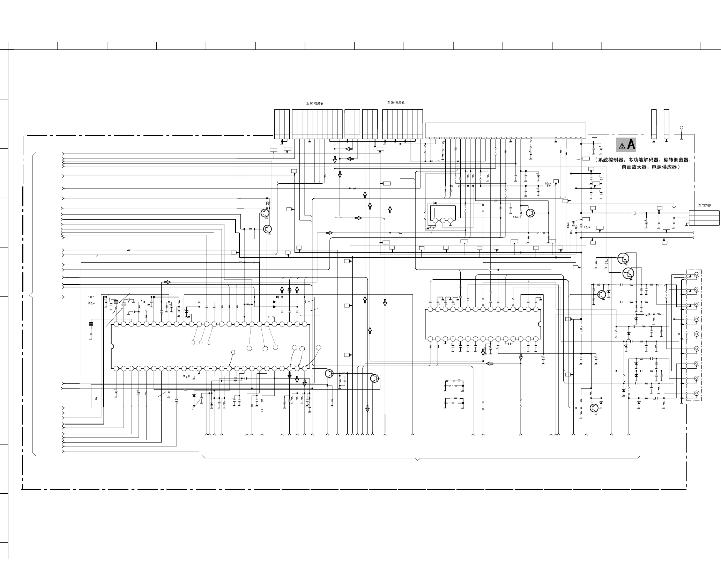
Task: Click the transistor symbol beside the 10µH coil label
Action: (x=530, y=213)
